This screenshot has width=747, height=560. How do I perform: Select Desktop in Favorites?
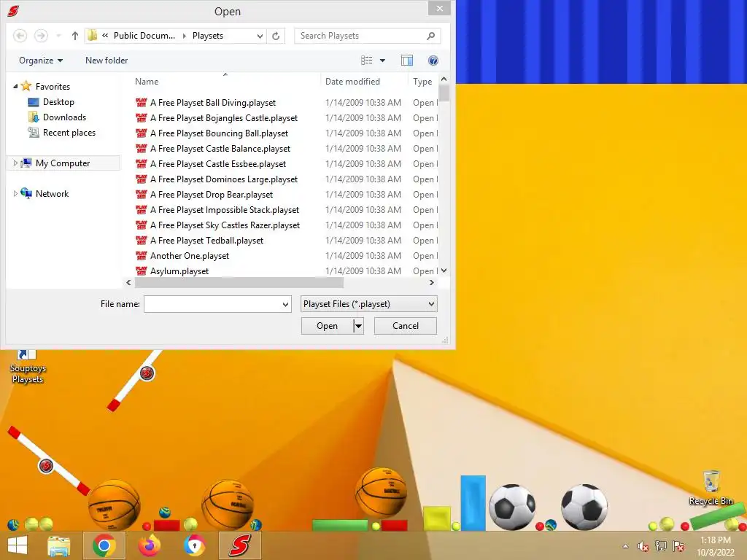(58, 102)
